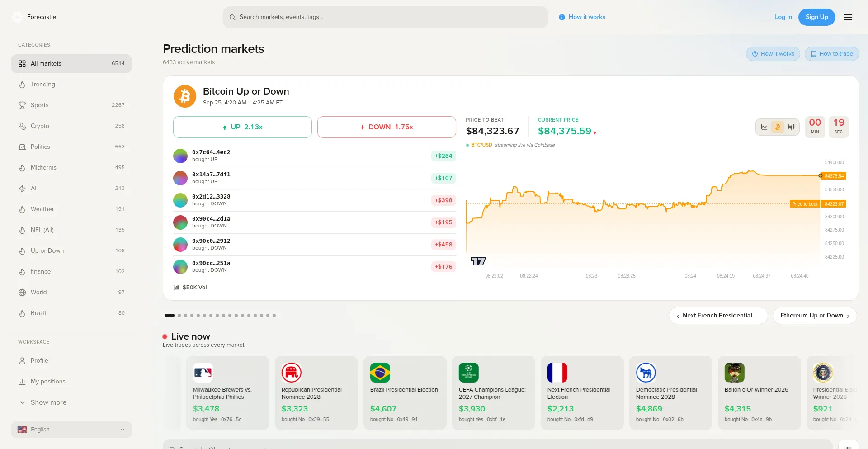Click the Sign Up button
868x449 pixels.
pyautogui.click(x=817, y=17)
